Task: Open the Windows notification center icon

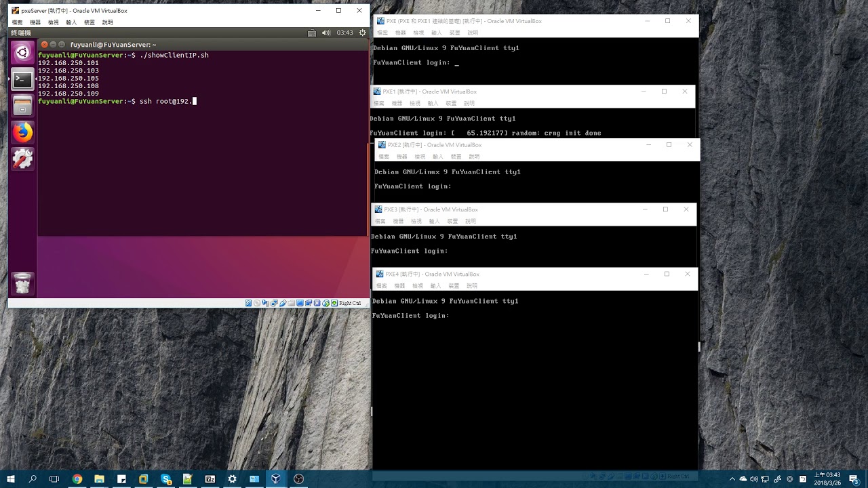Action: pyautogui.click(x=854, y=479)
